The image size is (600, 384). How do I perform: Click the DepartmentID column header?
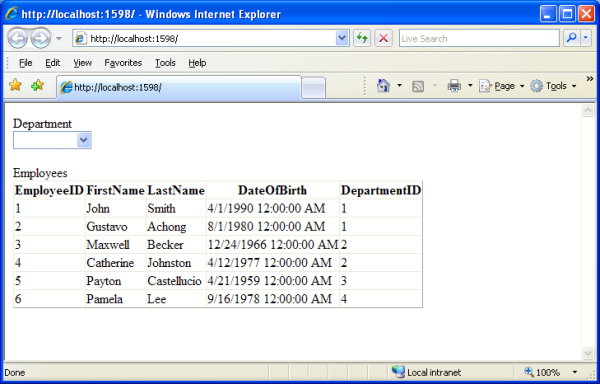click(381, 190)
